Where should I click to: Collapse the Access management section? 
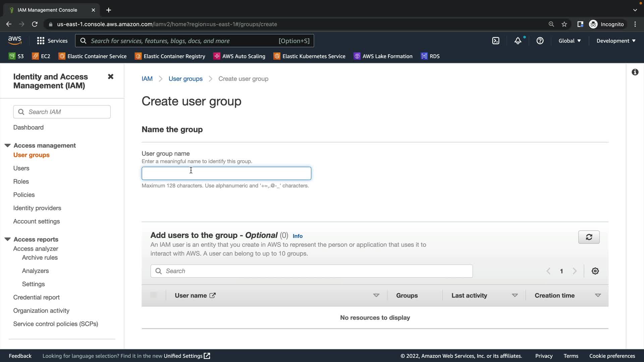pos(7,145)
